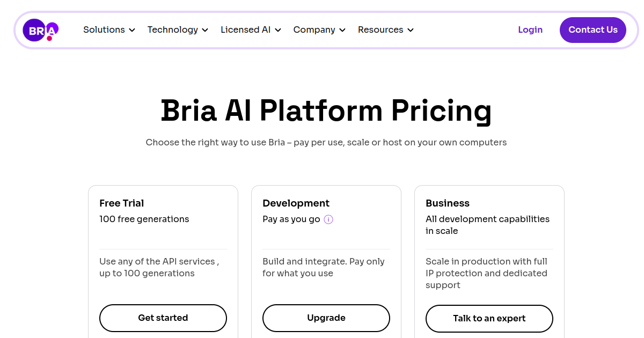
Task: Open the Licensed AI menu
Action: pos(245,30)
